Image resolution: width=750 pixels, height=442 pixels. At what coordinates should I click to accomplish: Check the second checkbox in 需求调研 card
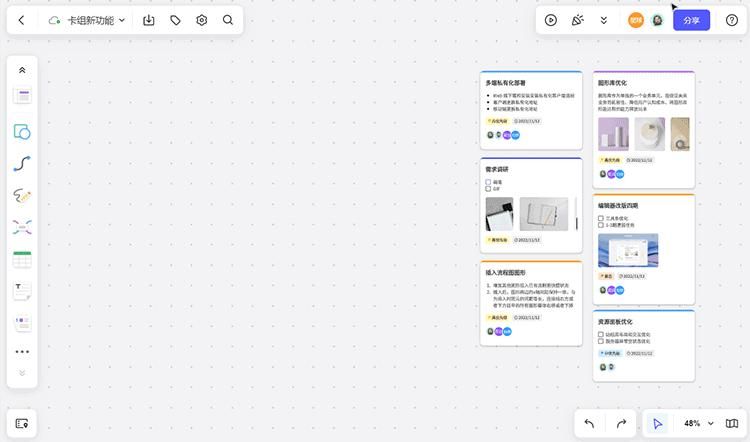[488, 188]
